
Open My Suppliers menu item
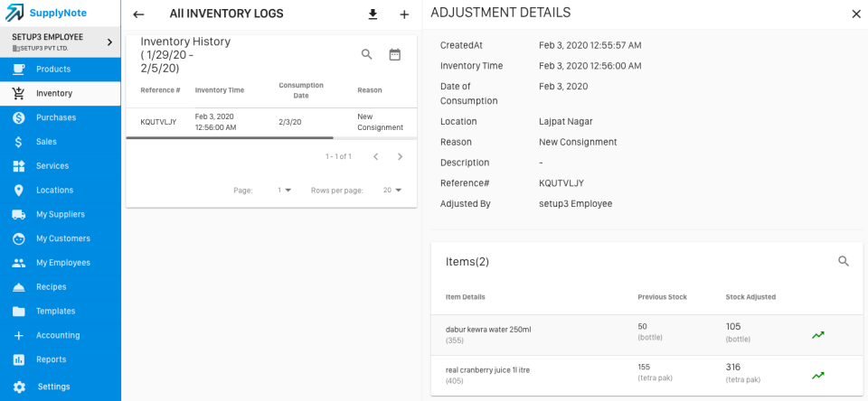(x=61, y=215)
